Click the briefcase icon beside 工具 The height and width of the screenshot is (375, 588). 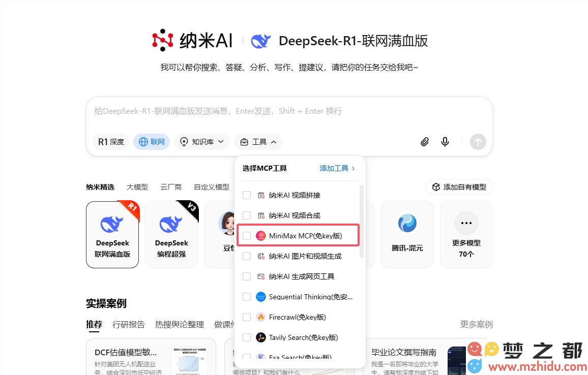244,142
